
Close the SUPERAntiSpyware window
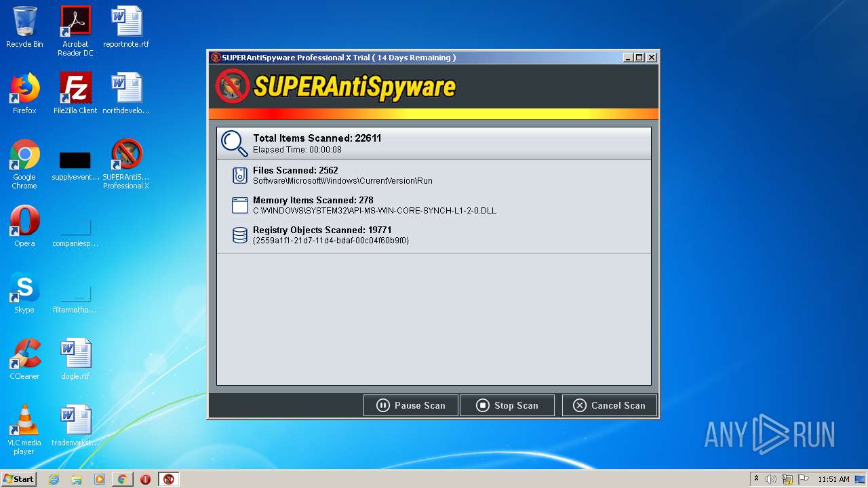coord(652,58)
